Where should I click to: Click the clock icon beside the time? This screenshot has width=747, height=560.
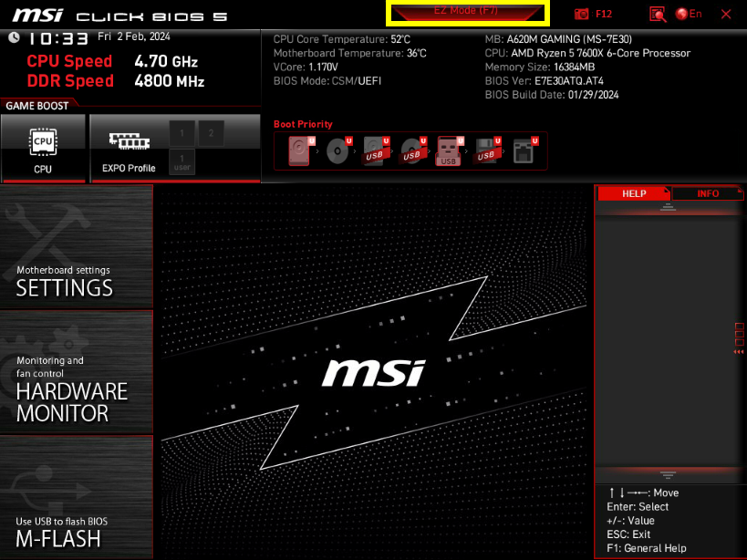pyautogui.click(x=14, y=37)
